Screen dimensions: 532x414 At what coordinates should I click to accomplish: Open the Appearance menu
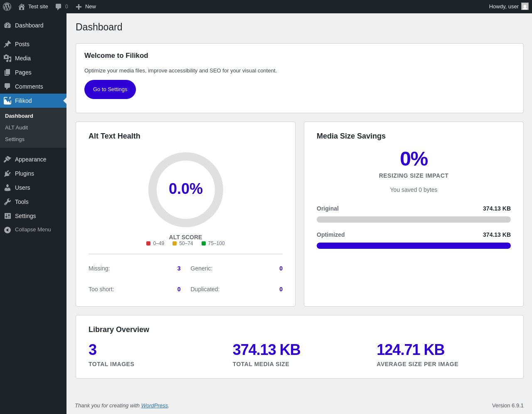click(30, 159)
